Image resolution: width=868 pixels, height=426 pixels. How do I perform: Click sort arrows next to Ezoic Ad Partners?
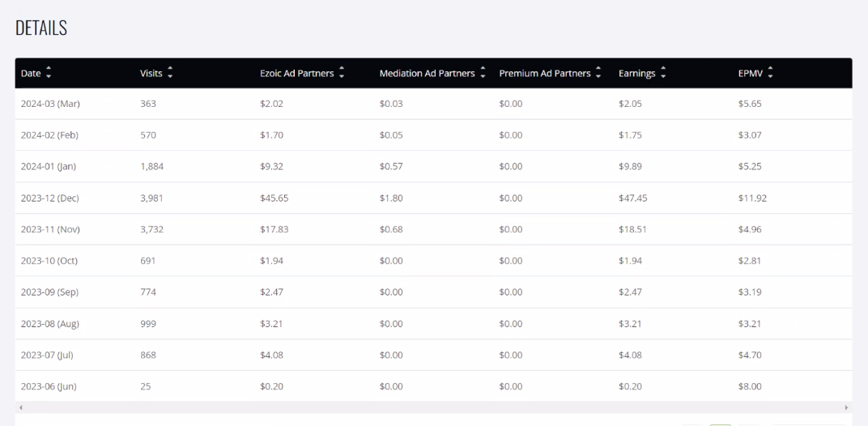pos(342,73)
